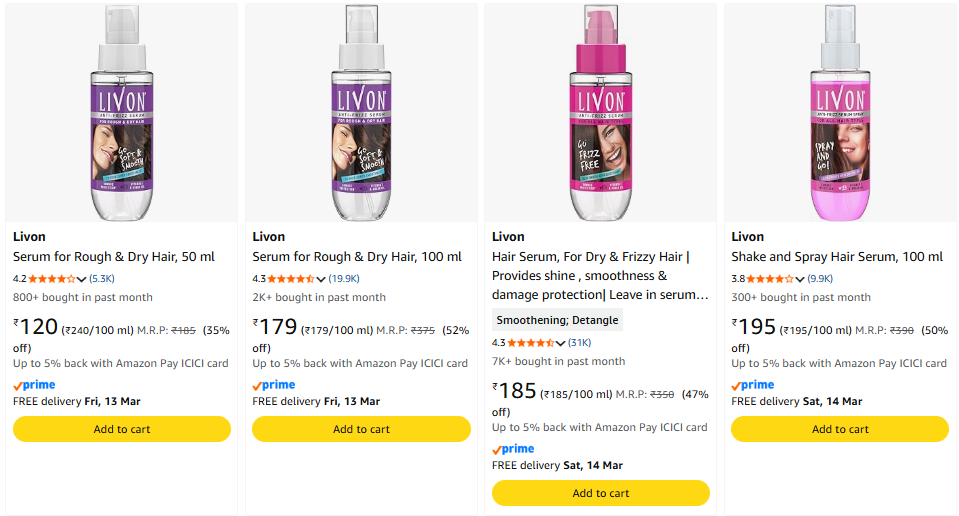The height and width of the screenshot is (516, 959).
Task: Add the ₹179 Livon 100 ml serum to cart
Action: [x=361, y=429]
